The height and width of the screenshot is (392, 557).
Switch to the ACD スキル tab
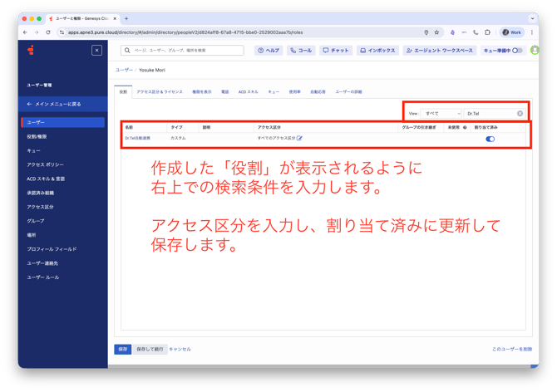249,92
